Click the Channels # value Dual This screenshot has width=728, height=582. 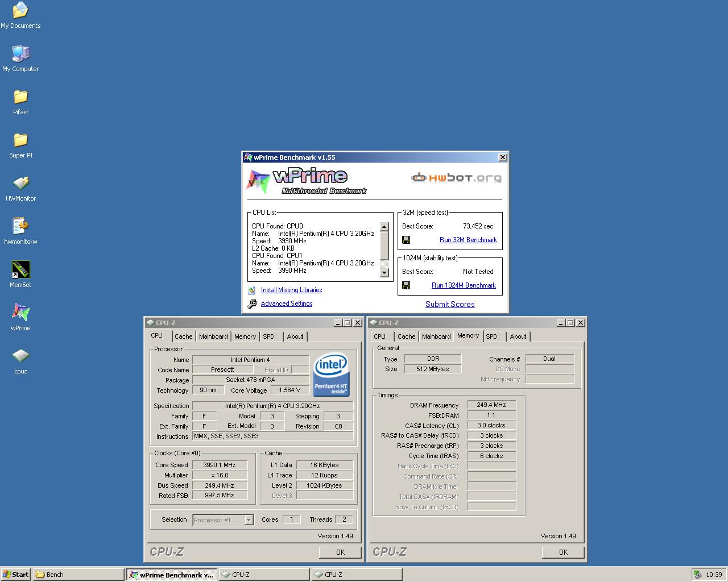[x=549, y=359]
